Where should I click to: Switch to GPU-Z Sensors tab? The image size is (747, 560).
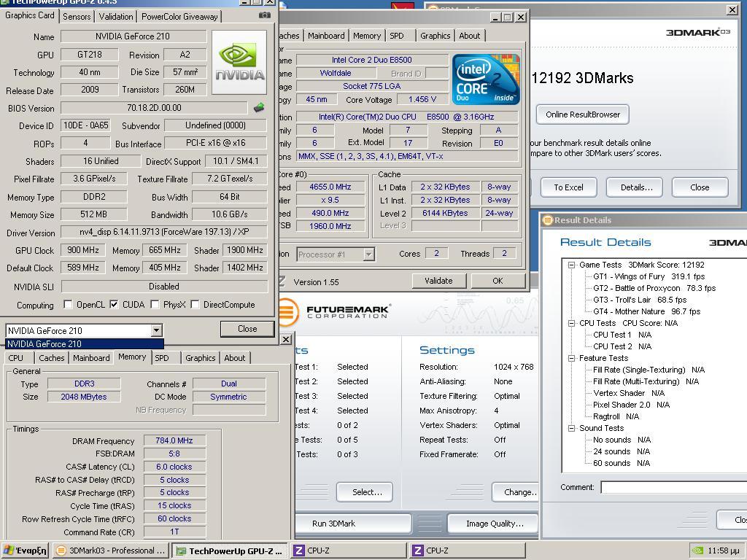pos(76,17)
